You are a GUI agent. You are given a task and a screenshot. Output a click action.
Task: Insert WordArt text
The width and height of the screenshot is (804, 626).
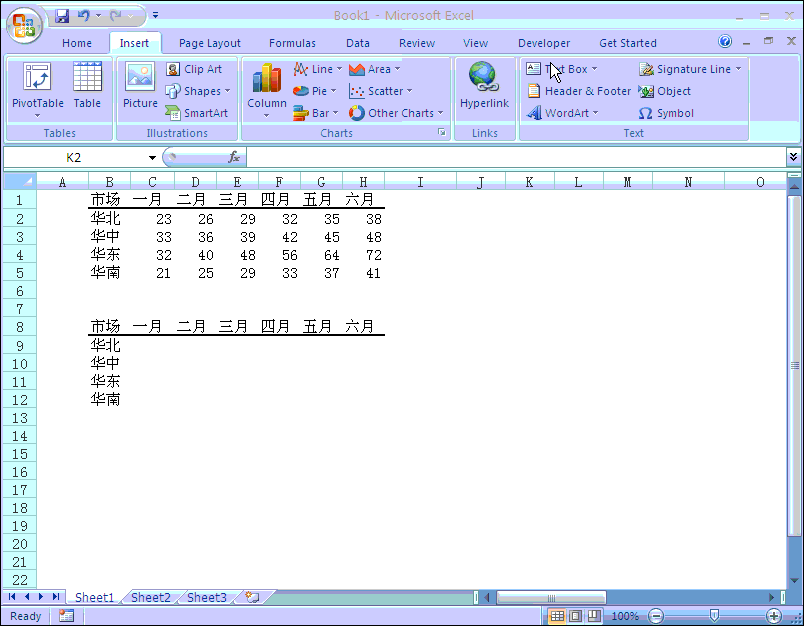click(562, 113)
